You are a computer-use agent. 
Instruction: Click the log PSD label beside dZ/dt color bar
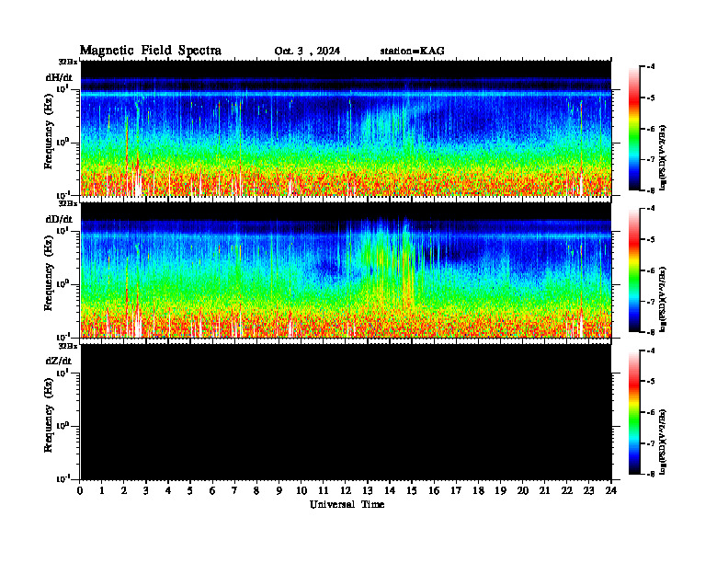663,442
